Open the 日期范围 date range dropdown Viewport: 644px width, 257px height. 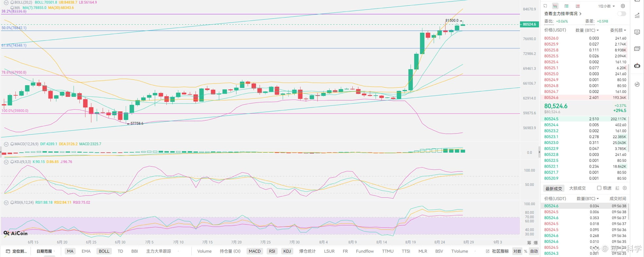(46, 251)
